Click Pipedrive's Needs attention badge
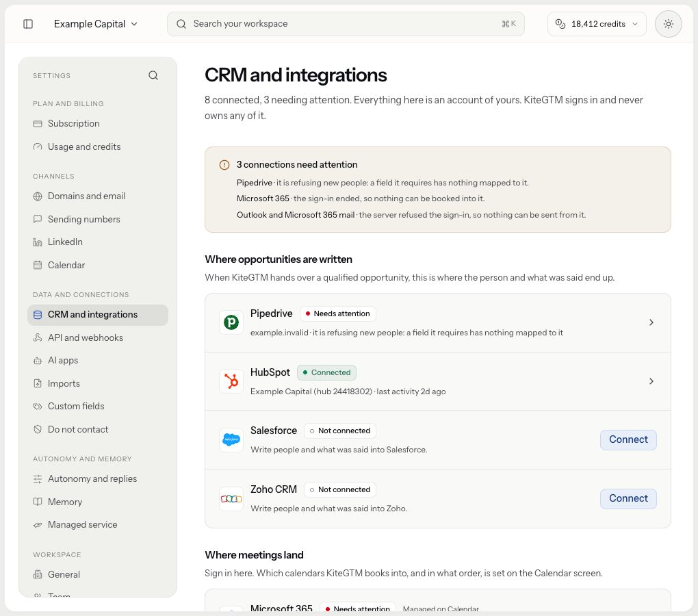This screenshot has height=616, width=698. [x=338, y=313]
